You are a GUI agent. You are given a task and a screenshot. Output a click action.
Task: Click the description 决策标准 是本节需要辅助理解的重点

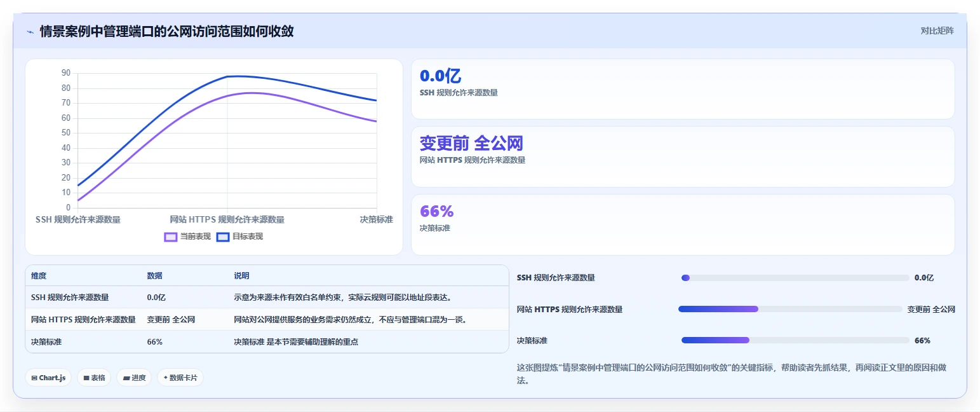click(296, 342)
